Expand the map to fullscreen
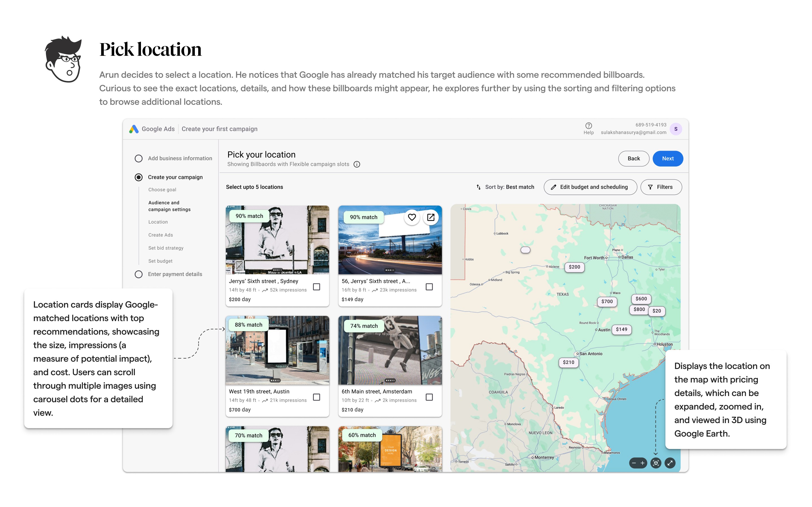 point(670,463)
